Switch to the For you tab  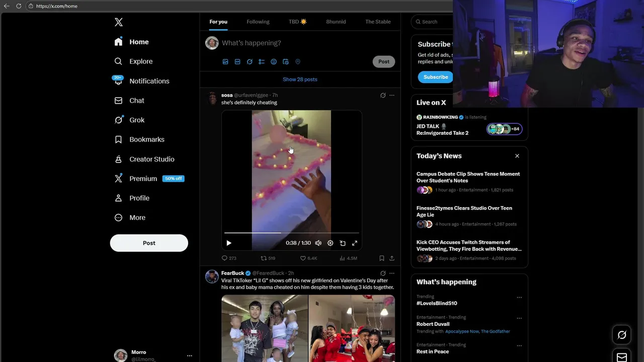tap(218, 22)
